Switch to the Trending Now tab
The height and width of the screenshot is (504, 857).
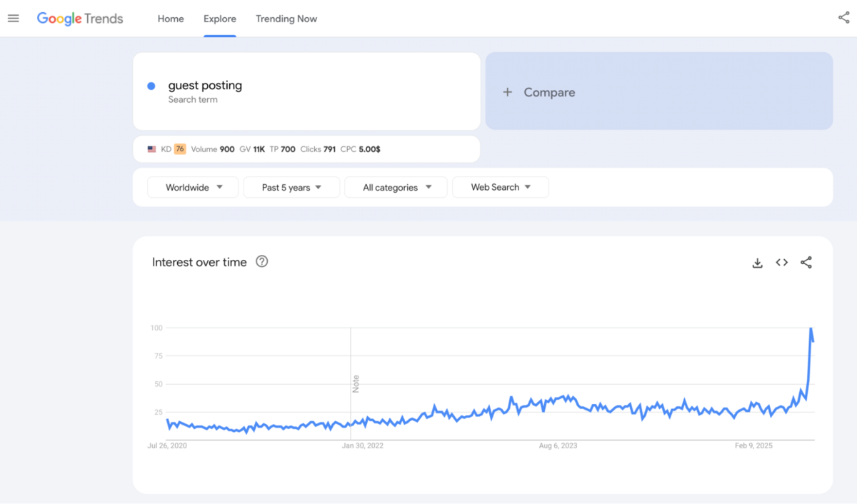(x=286, y=19)
